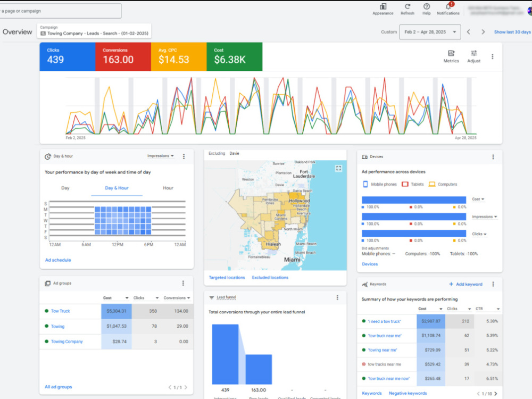Click the Keywords card icon
This screenshot has height=399, width=532.
tap(365, 284)
